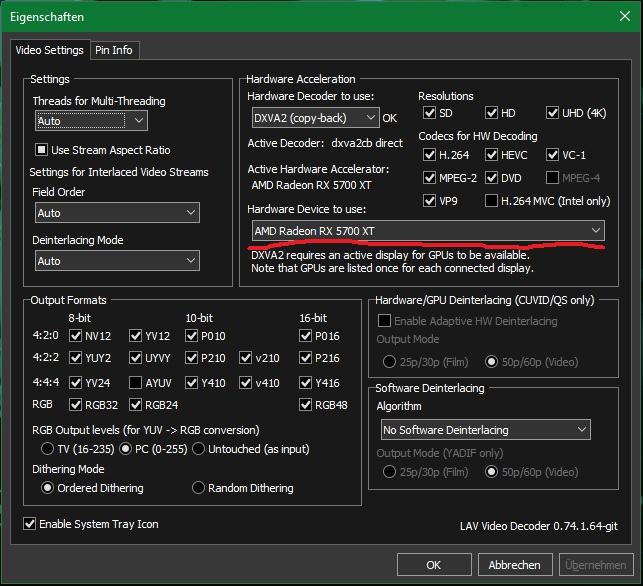Toggle VP9 hardware decoding checkbox

coord(429,201)
